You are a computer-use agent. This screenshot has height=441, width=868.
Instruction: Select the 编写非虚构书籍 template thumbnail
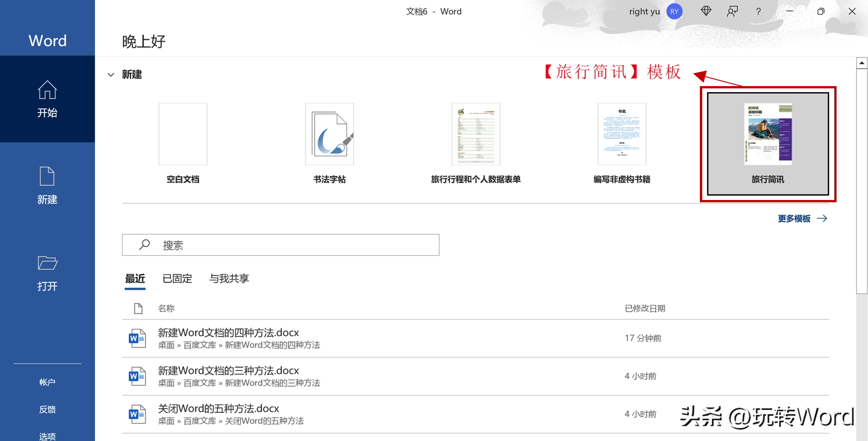[x=622, y=134]
